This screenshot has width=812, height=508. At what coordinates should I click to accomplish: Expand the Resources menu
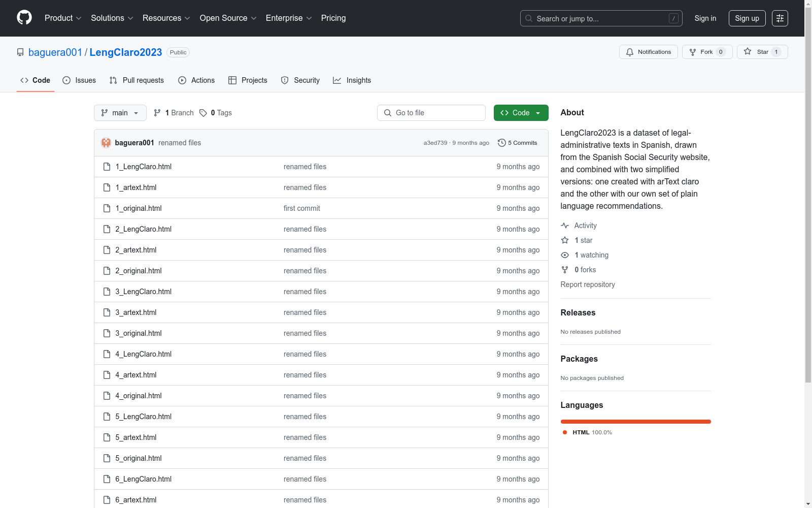[x=166, y=18]
